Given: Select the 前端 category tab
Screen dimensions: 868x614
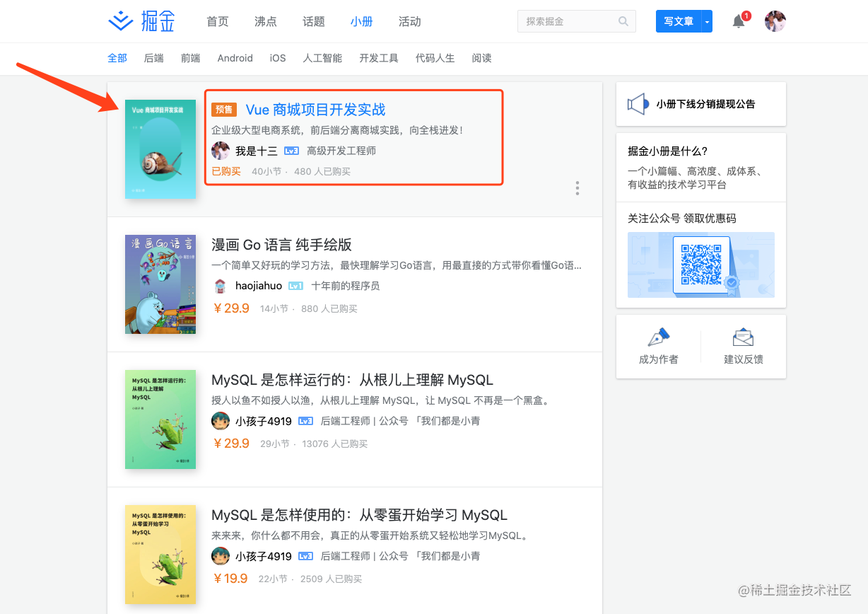Looking at the screenshot, I should click(x=191, y=58).
